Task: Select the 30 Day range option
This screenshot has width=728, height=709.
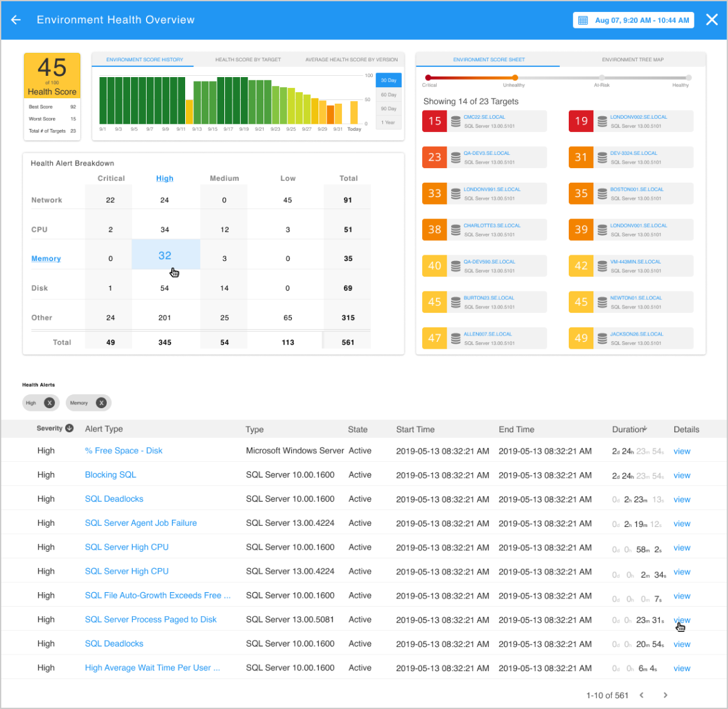Action: pyautogui.click(x=389, y=81)
